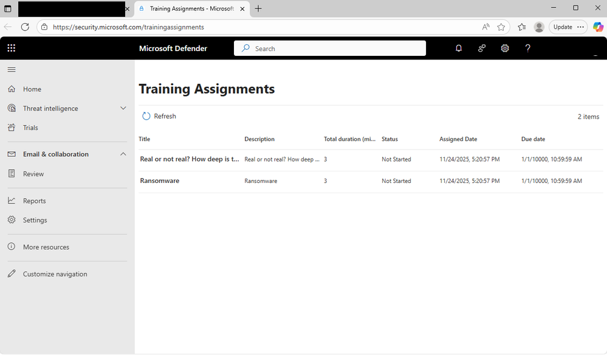The image size is (607, 364).
Task: Expand the Threat intelligence chevron
Action: [123, 108]
